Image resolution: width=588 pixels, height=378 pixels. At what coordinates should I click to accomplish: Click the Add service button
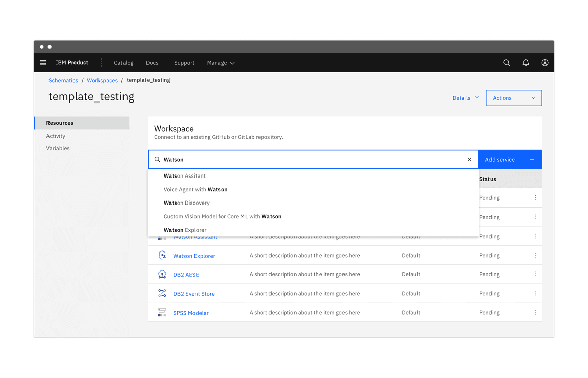pos(510,159)
